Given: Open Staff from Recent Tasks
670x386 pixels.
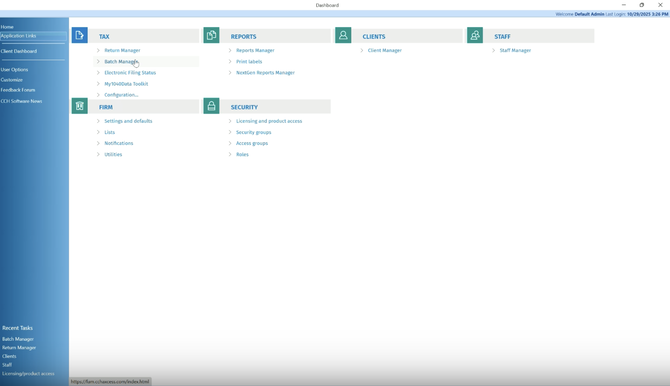Looking at the screenshot, I should coord(7,365).
